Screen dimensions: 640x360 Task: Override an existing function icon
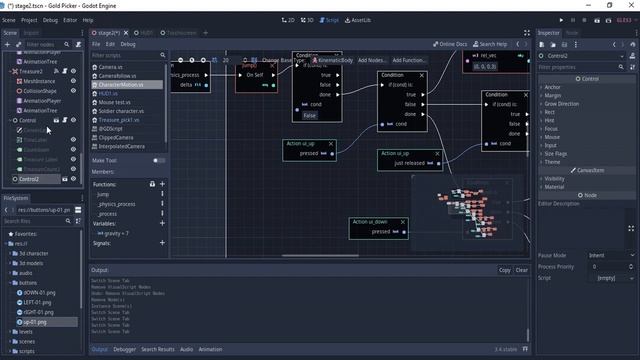(x=152, y=184)
